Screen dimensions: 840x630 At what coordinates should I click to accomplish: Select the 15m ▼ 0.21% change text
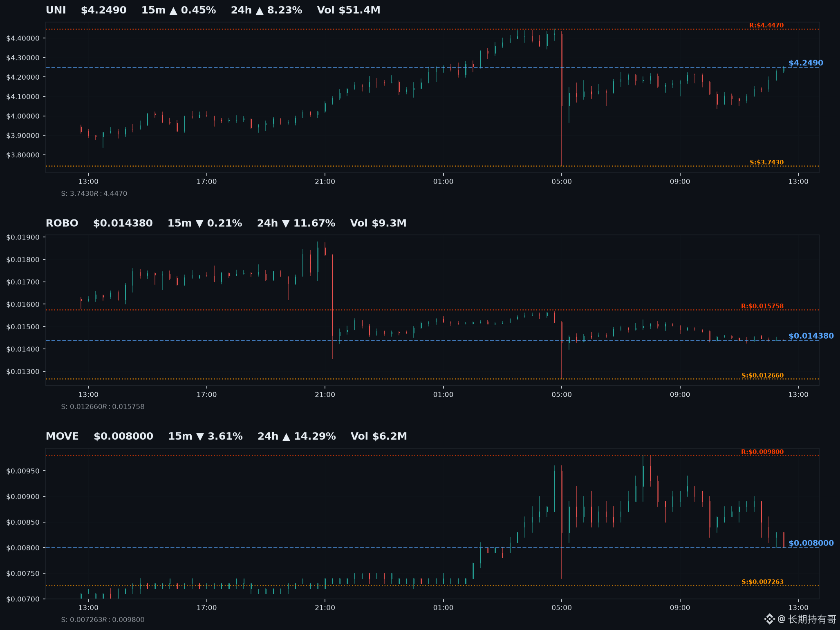coord(205,223)
